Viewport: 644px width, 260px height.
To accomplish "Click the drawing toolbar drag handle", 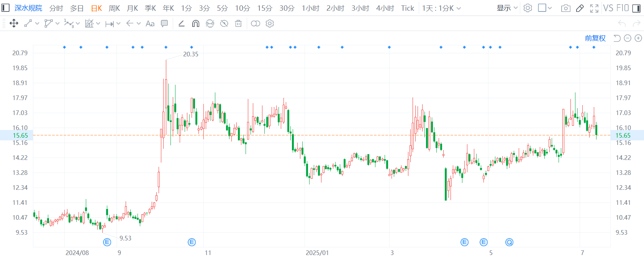I will tap(4, 23).
